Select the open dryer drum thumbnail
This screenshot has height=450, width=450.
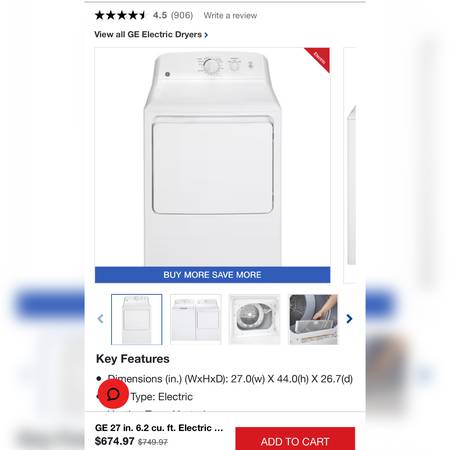(254, 319)
